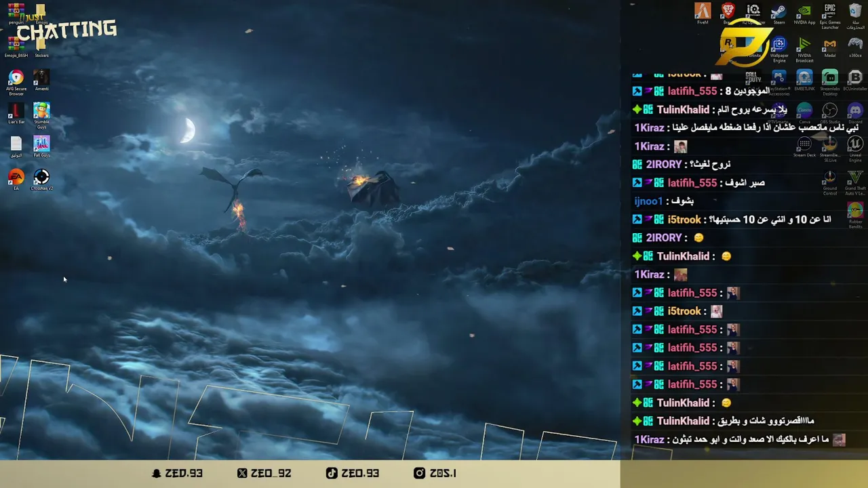The height and width of the screenshot is (488, 868).
Task: Open the Wallpaper Engine shortcut
Action: (x=779, y=49)
